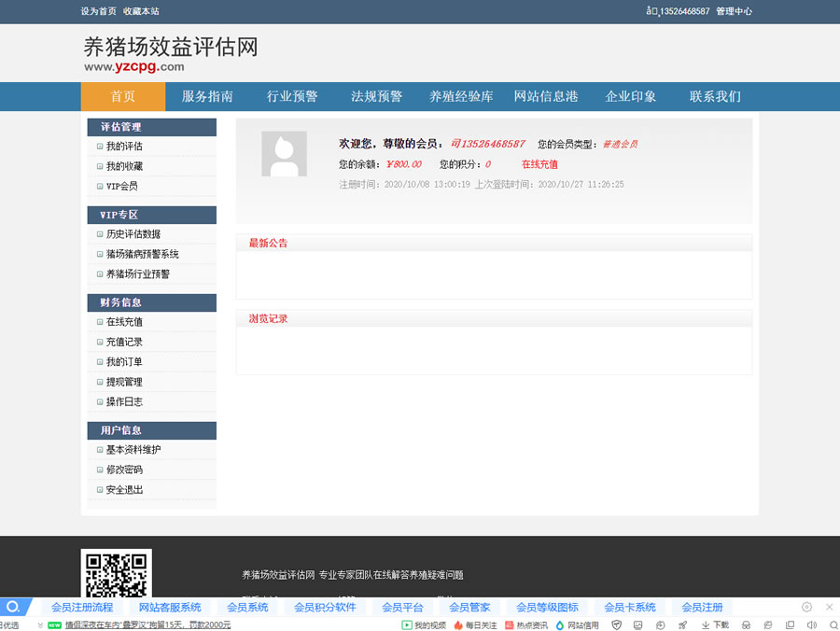Click the red 在线充值 link beside points

point(539,164)
